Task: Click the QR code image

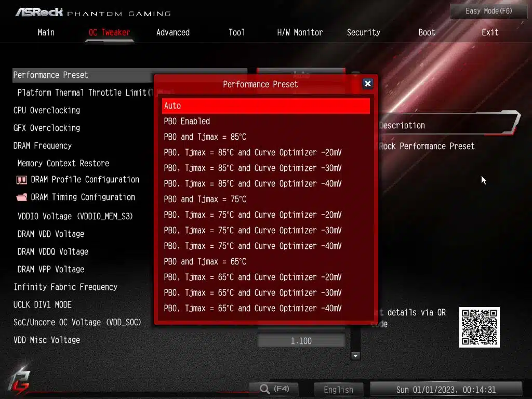Action: pos(479,327)
